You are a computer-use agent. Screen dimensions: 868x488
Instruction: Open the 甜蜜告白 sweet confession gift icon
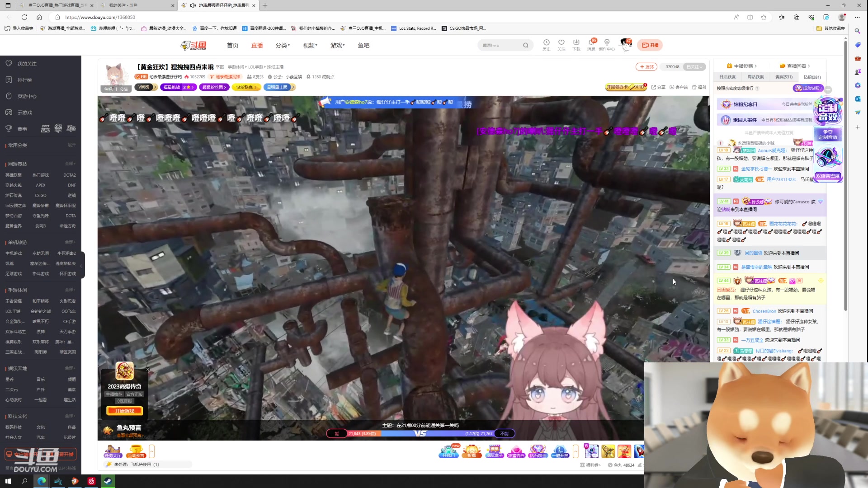(516, 451)
